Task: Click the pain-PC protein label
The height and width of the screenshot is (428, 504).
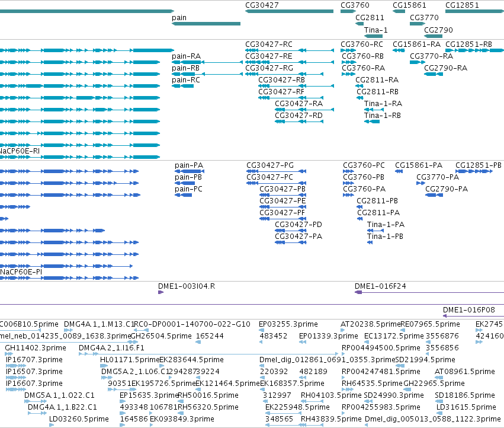Action: [189, 189]
